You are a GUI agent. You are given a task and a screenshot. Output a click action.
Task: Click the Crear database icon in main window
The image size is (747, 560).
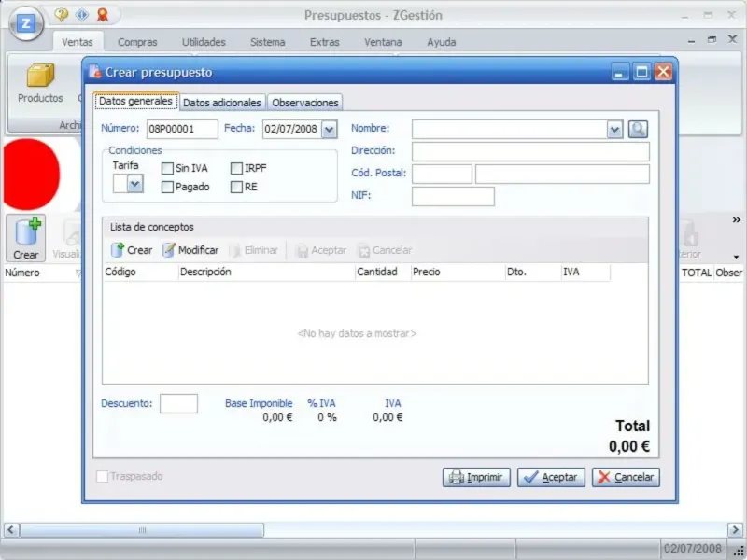coord(26,238)
